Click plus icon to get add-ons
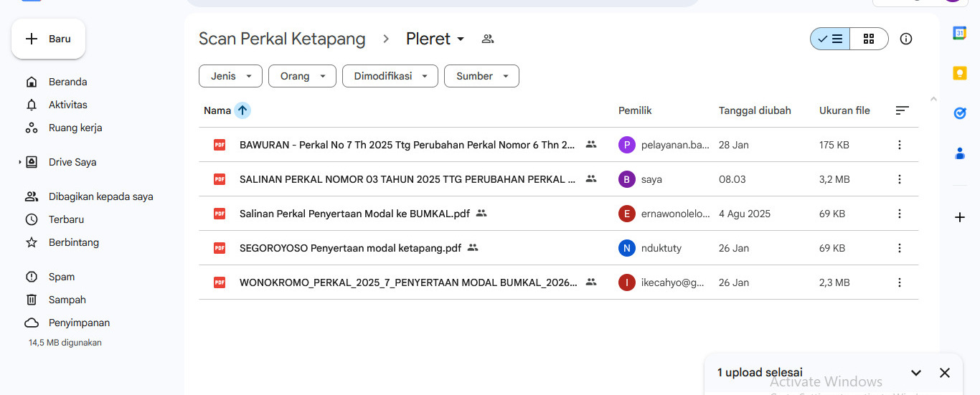The width and height of the screenshot is (980, 395). (x=959, y=216)
